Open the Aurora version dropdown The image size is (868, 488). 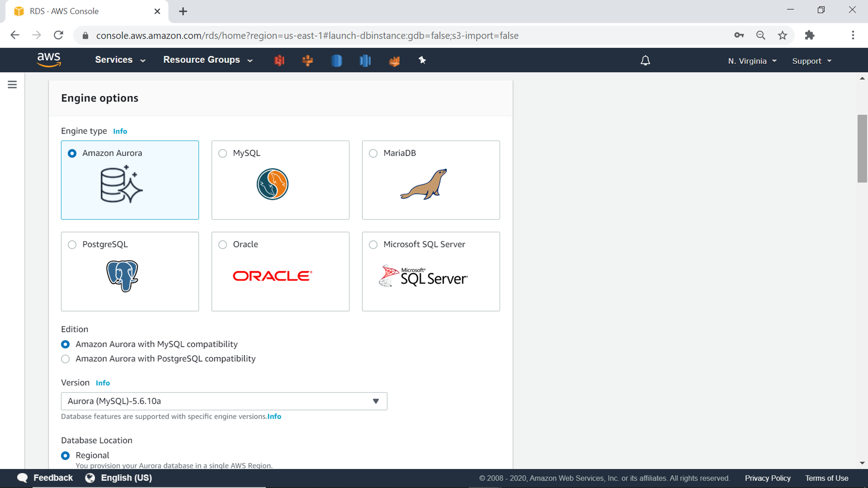click(224, 401)
